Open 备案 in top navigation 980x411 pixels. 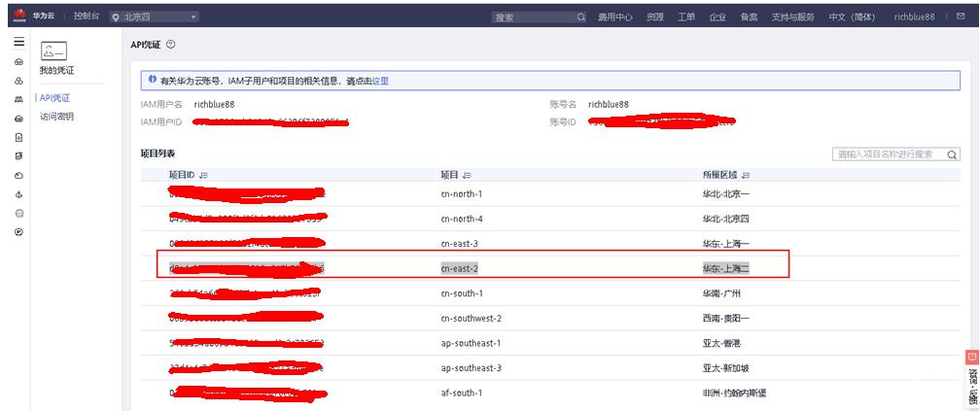(749, 17)
